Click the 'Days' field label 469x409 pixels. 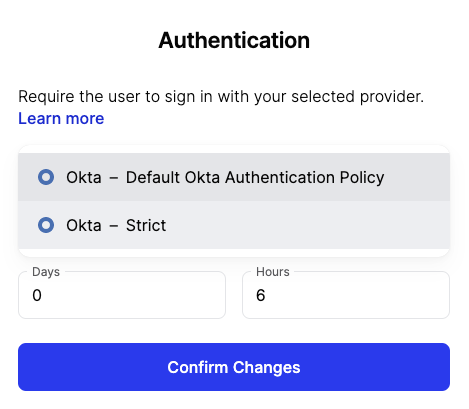point(46,272)
